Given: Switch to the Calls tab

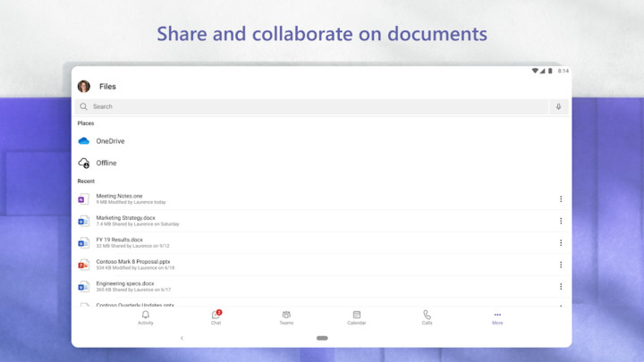Looking at the screenshot, I should [x=427, y=317].
